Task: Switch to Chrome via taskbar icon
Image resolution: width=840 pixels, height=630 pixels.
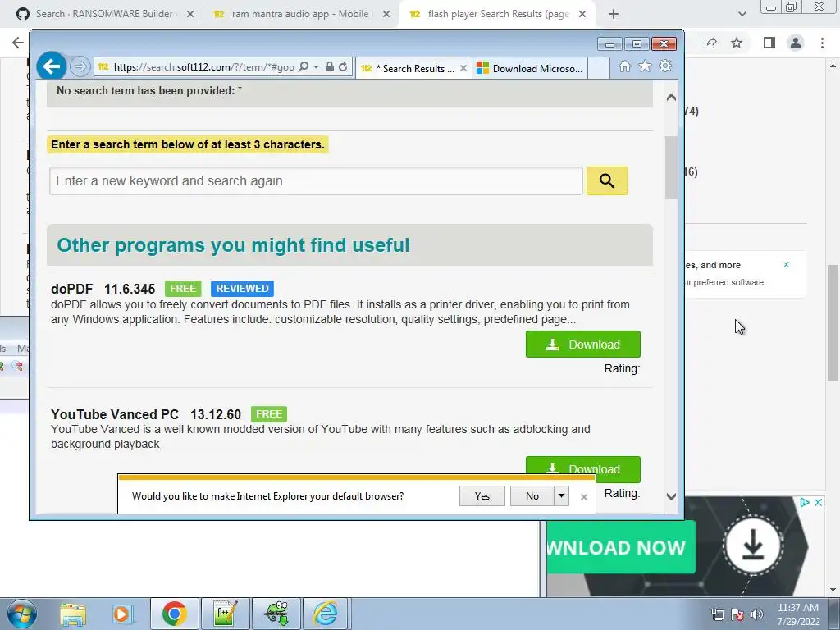Action: point(174,614)
